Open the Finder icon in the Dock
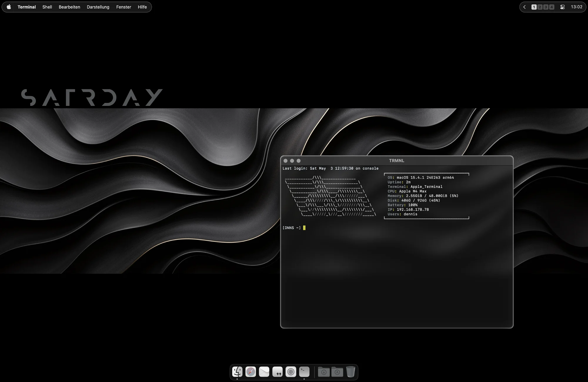Viewport: 588px width, 382px height. [237, 372]
